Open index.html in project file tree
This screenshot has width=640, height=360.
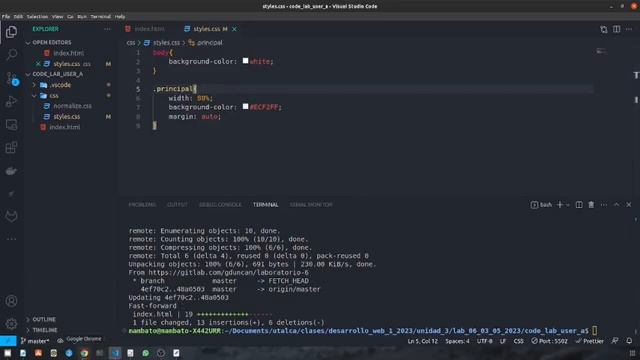click(64, 127)
